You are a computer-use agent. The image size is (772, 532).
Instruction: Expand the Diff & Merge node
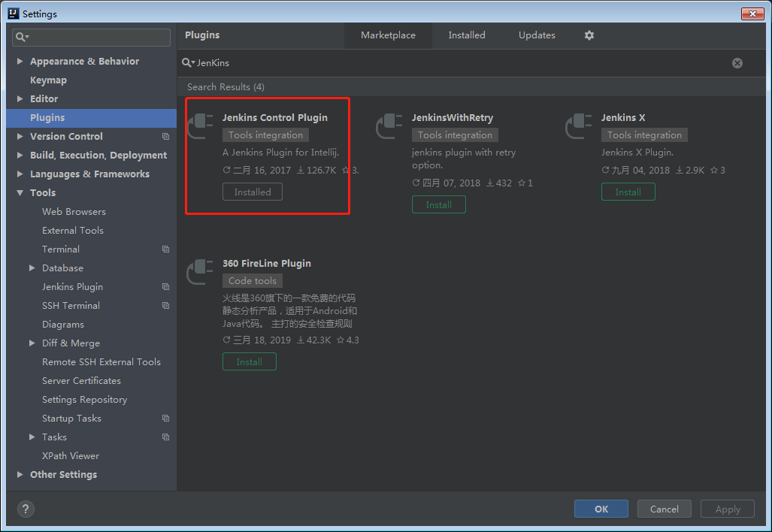coord(32,343)
